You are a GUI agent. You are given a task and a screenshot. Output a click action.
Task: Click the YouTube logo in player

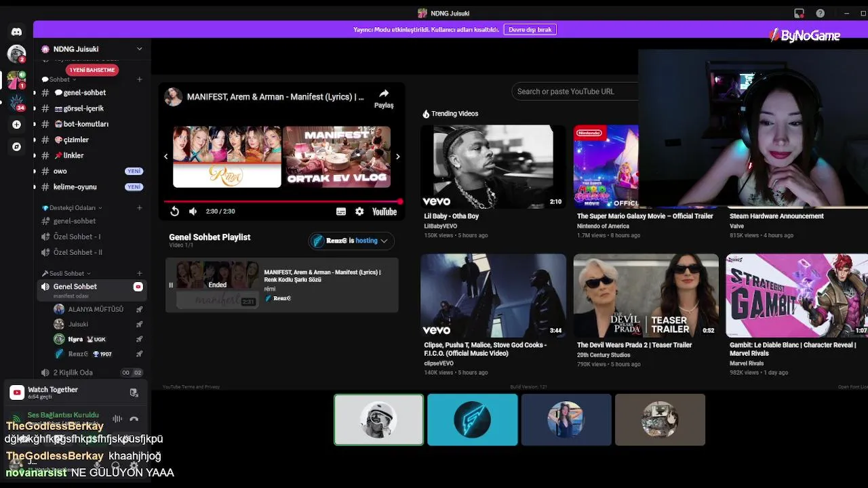tap(384, 211)
